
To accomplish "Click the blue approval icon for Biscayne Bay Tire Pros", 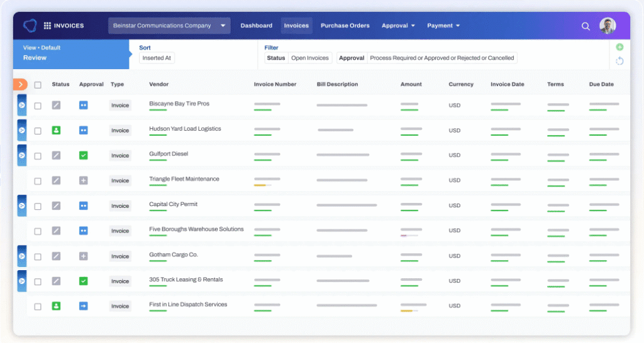I will [84, 105].
